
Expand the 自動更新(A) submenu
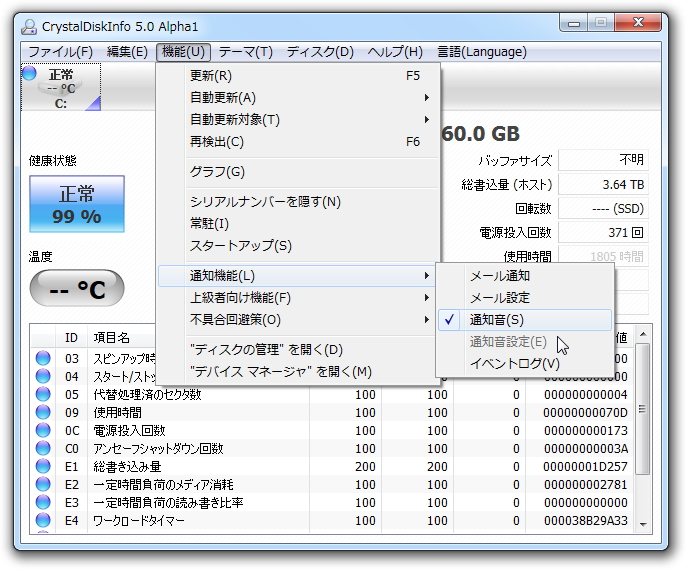pyautogui.click(x=298, y=98)
